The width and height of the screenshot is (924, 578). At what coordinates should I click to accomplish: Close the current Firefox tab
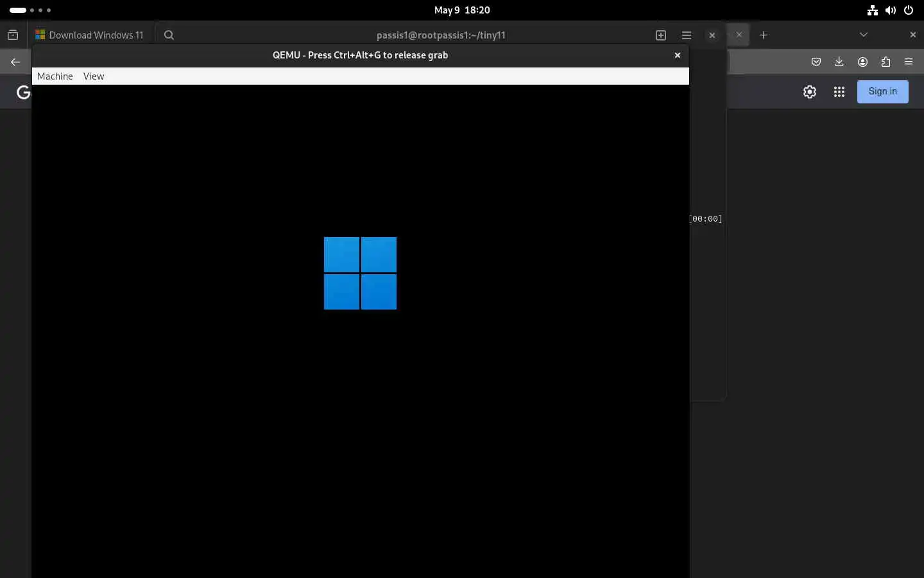click(739, 35)
